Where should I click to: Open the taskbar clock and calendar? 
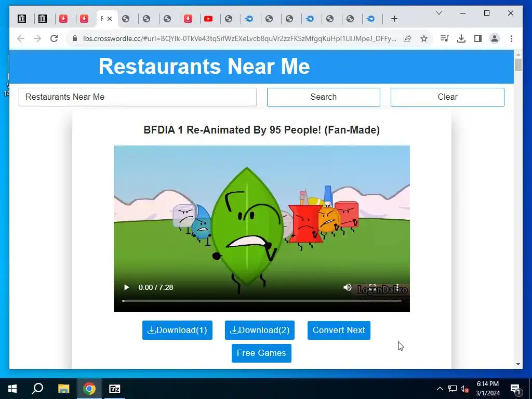pos(487,389)
